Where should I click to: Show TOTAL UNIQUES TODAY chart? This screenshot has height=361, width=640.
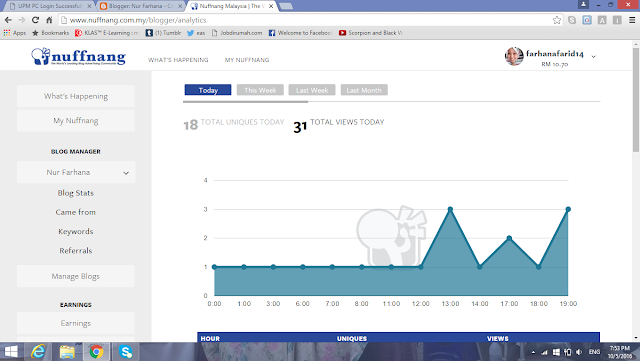[233, 124]
